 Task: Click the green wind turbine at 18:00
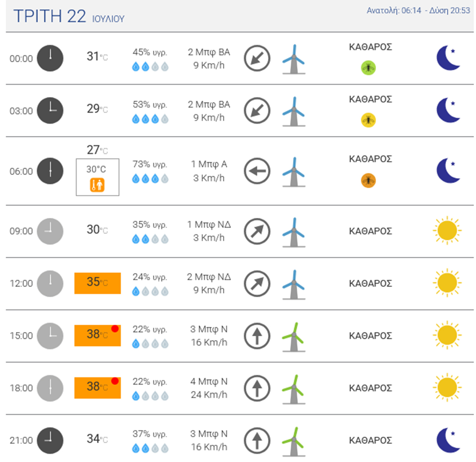click(293, 389)
